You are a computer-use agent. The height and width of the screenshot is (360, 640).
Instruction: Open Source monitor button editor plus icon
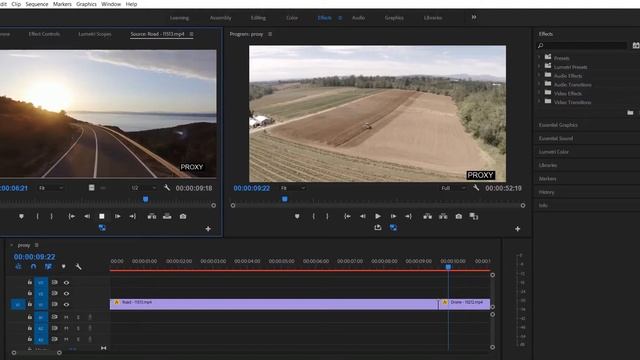point(208,229)
